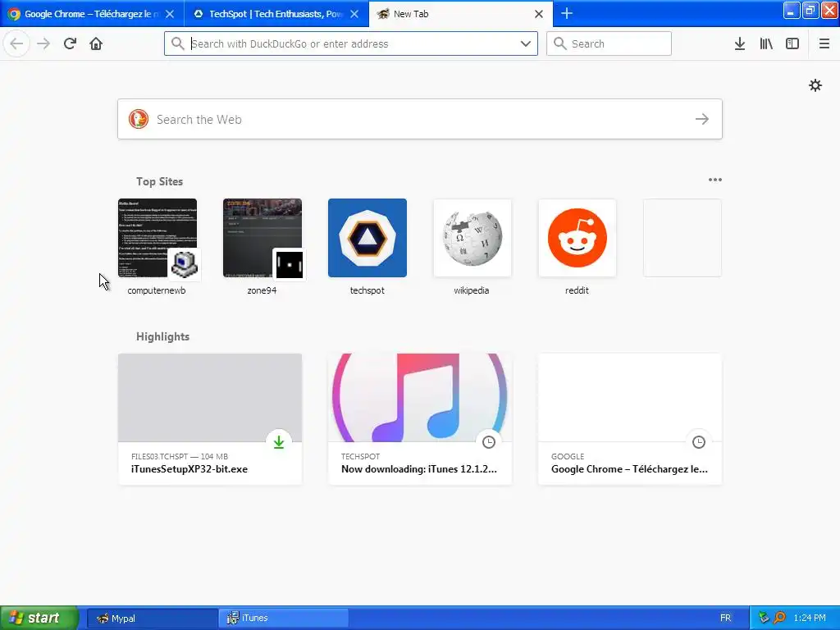Click FILES03.TCHSPT — 104 MB label
Screen dimensions: 840x630
pyautogui.click(x=180, y=456)
